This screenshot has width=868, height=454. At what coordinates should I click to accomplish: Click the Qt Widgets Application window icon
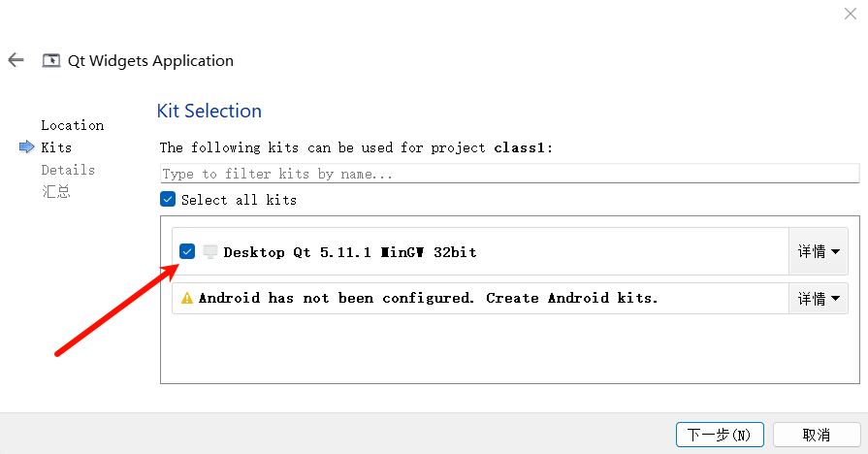coord(51,60)
